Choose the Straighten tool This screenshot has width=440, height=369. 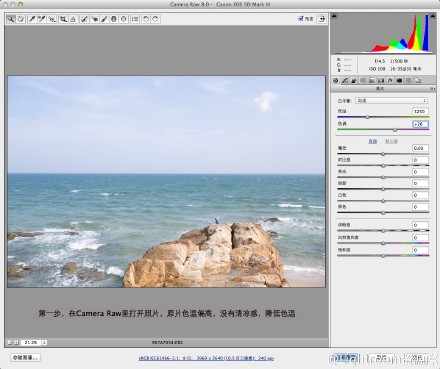[x=73, y=19]
